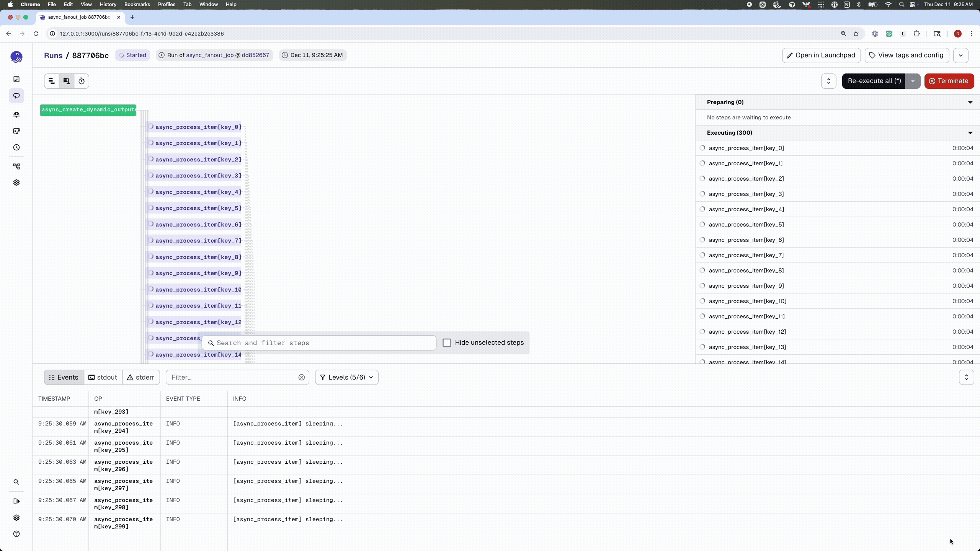Switch to the stderr tab
The width and height of the screenshot is (980, 551).
point(141,377)
